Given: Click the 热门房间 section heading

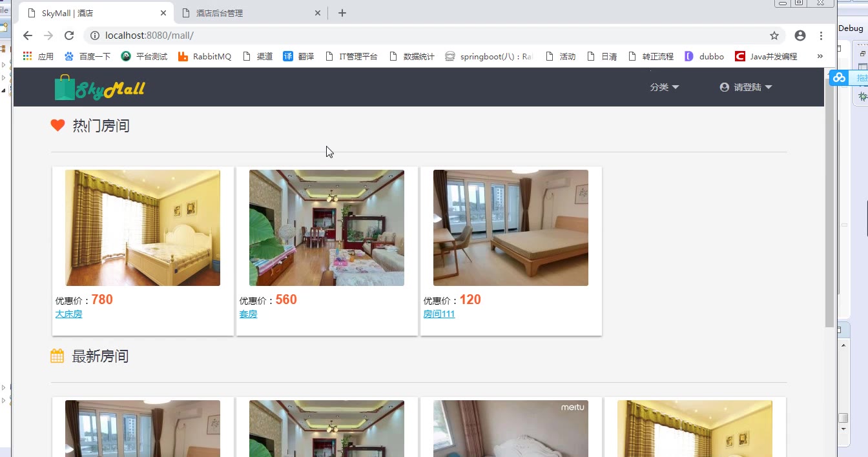Looking at the screenshot, I should pos(101,126).
